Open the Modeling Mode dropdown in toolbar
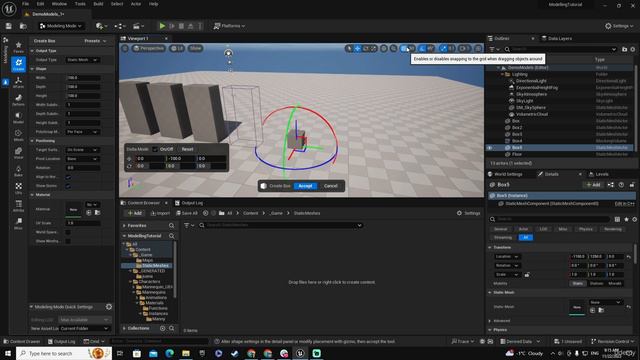 coord(60,26)
